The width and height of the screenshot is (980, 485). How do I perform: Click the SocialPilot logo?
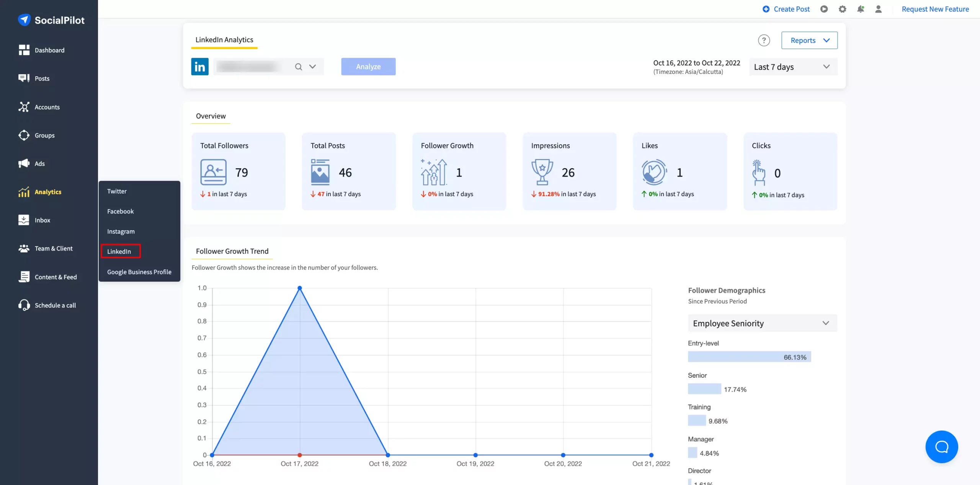coord(51,20)
